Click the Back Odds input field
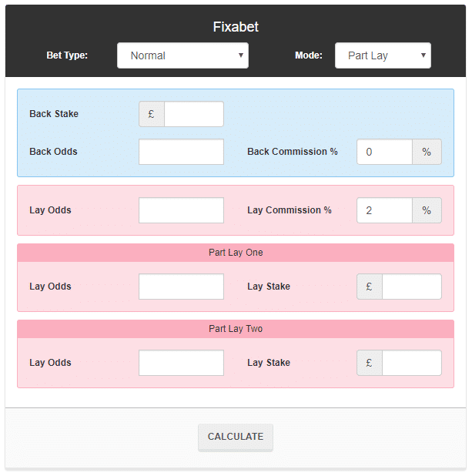The width and height of the screenshot is (472, 476). tap(181, 152)
